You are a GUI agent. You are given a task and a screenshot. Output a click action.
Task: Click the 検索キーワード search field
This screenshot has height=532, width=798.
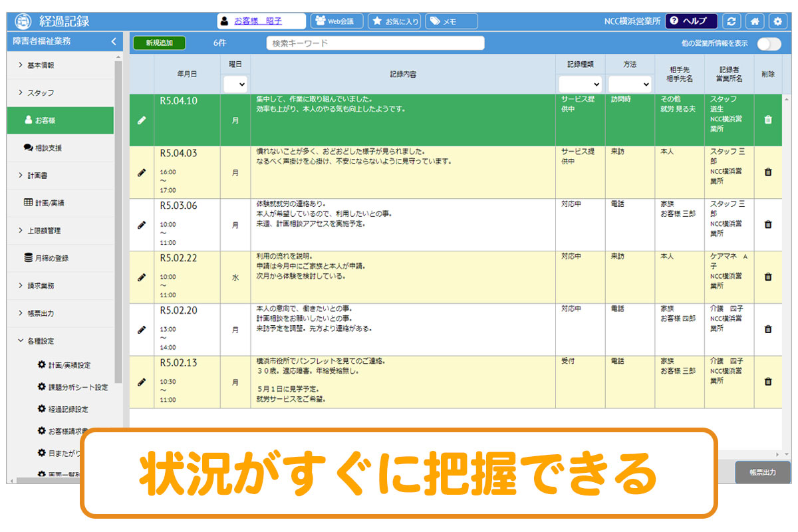(375, 43)
